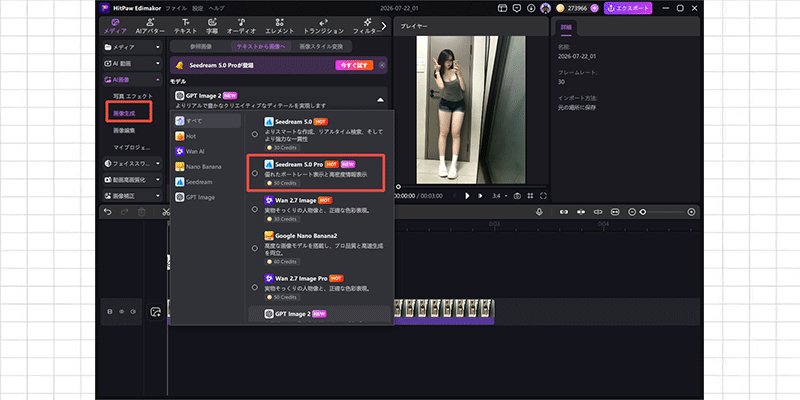Select the Wan 2.7 Image Pro radio button
This screenshot has width=800, height=400.
(x=255, y=287)
